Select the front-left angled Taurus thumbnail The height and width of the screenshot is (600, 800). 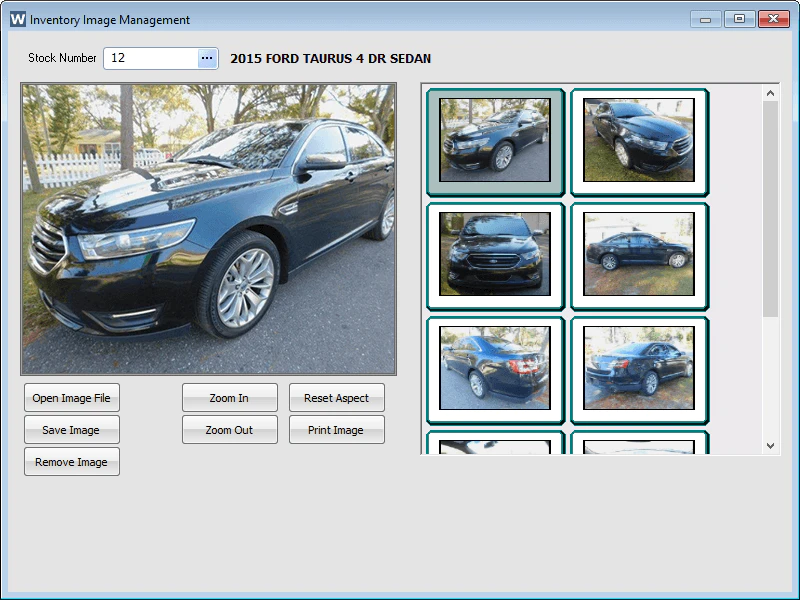(495, 142)
